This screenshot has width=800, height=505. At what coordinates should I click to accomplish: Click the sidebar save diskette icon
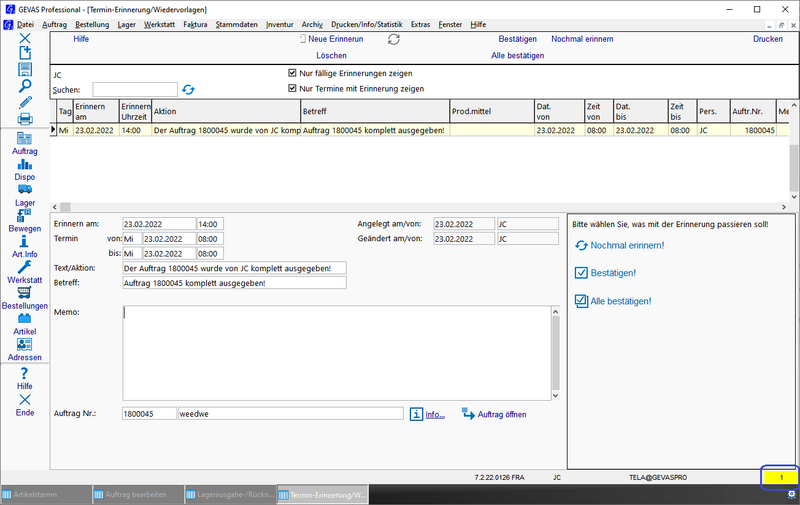(x=25, y=69)
